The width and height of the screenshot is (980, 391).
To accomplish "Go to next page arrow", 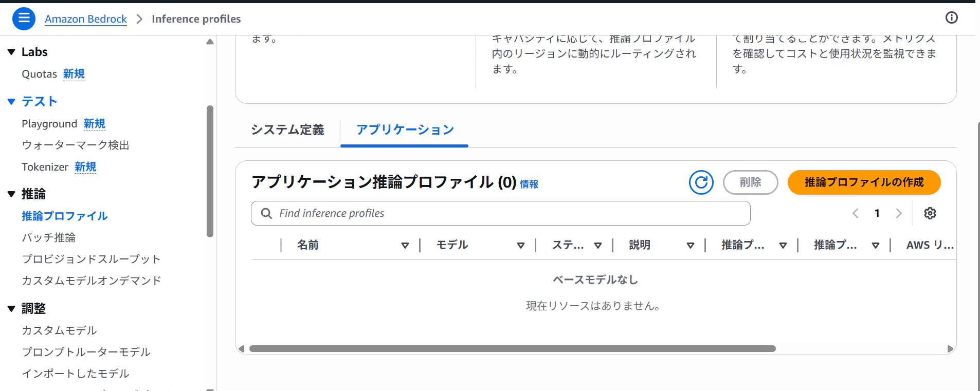I will (x=899, y=213).
